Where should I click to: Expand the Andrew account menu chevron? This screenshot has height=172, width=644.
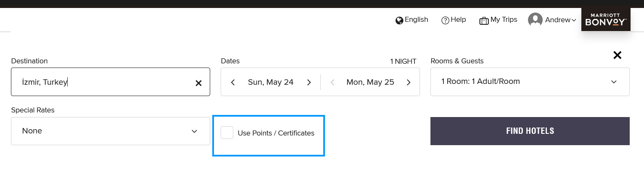574,20
